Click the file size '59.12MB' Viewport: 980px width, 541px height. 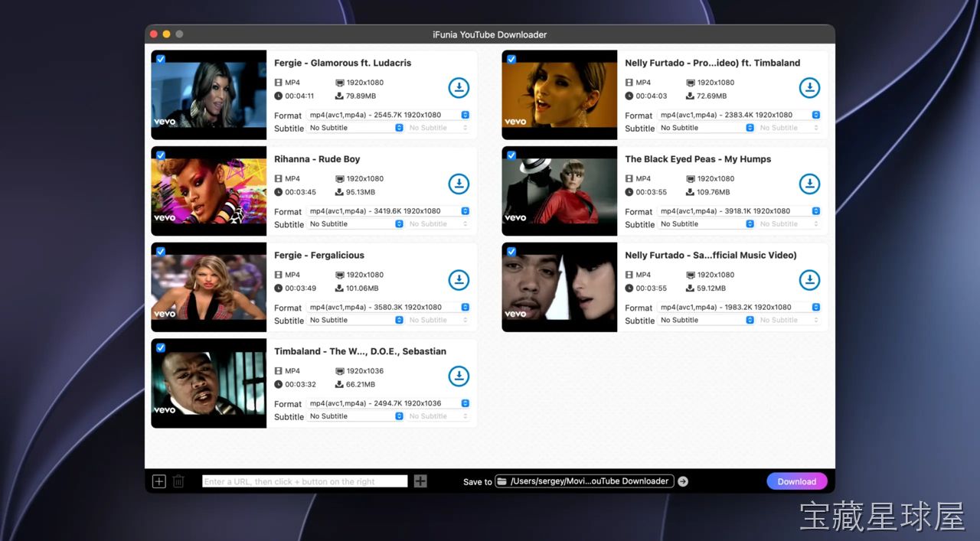pos(711,288)
